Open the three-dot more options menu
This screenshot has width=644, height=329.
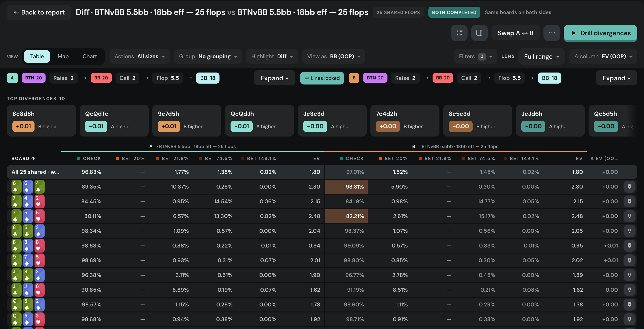(552, 33)
